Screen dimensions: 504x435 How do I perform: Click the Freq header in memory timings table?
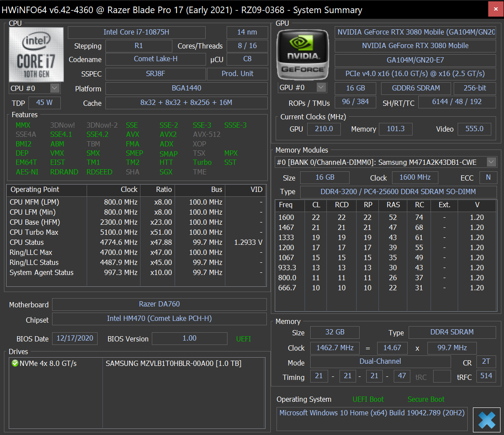pyautogui.click(x=286, y=205)
